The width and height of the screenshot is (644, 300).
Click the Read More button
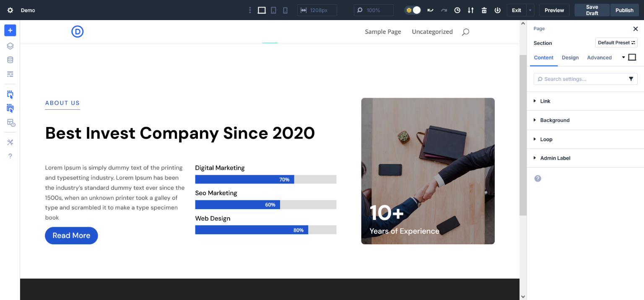pyautogui.click(x=71, y=235)
